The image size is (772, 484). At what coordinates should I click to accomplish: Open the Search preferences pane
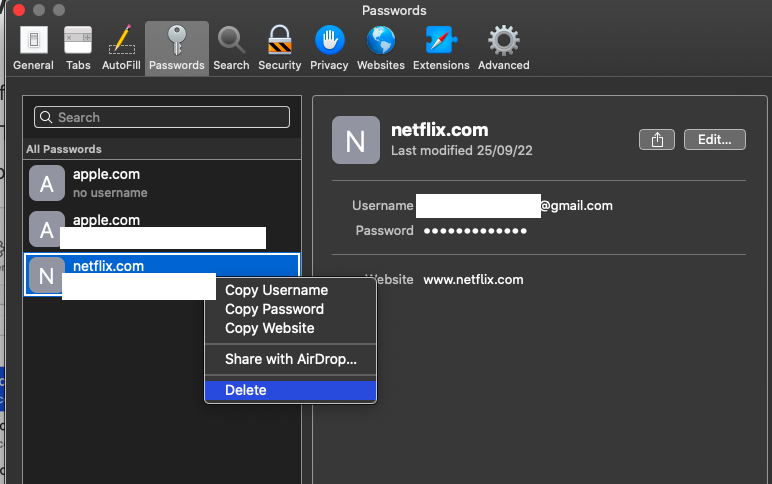tap(231, 48)
